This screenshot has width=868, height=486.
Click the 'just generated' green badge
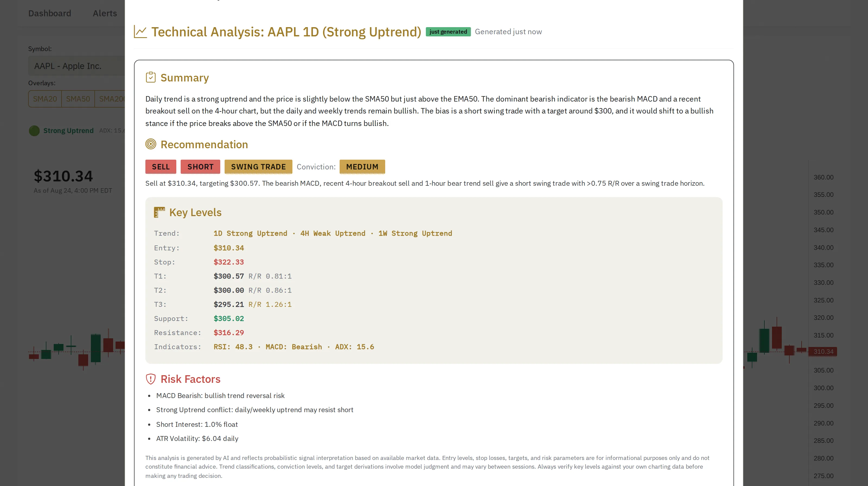click(x=448, y=32)
